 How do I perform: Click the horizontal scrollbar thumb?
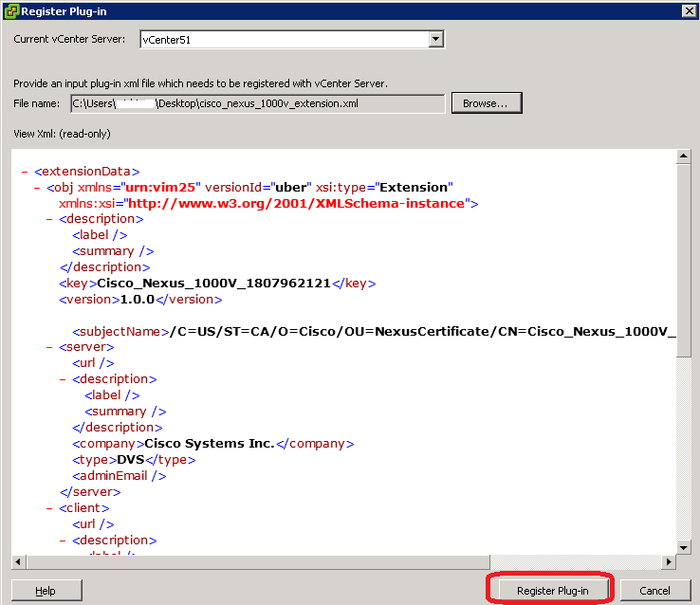click(x=258, y=561)
